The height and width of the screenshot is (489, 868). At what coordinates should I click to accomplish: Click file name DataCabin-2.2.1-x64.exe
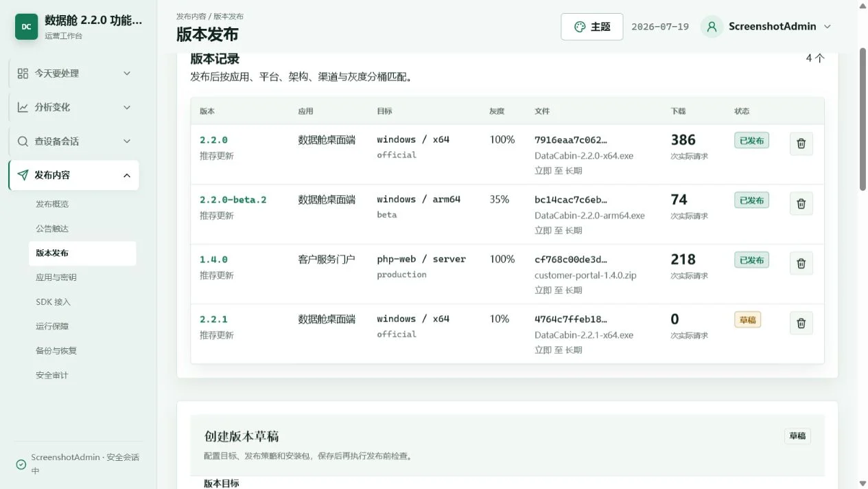(x=584, y=335)
